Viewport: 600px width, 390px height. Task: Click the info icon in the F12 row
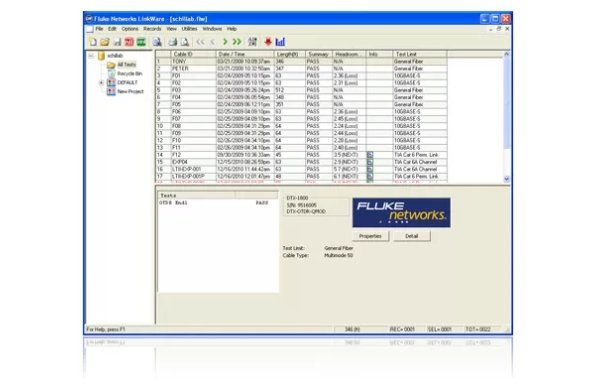[370, 155]
